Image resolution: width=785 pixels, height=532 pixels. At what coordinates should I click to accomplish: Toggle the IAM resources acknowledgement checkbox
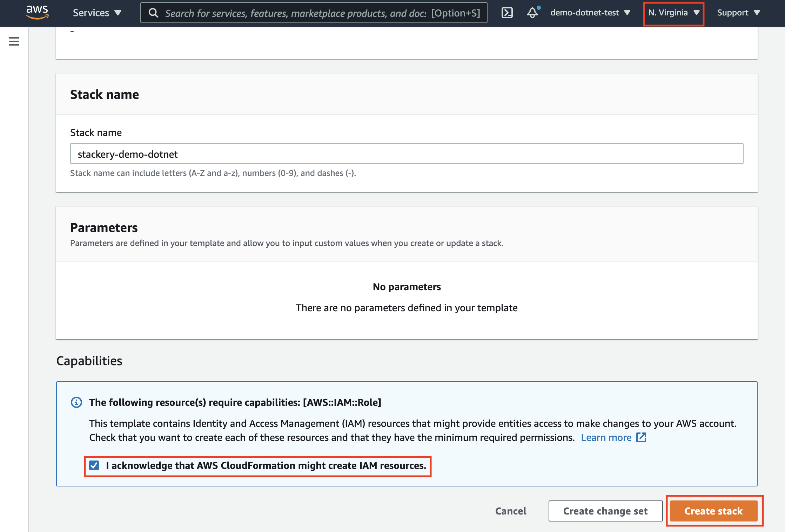(x=94, y=465)
